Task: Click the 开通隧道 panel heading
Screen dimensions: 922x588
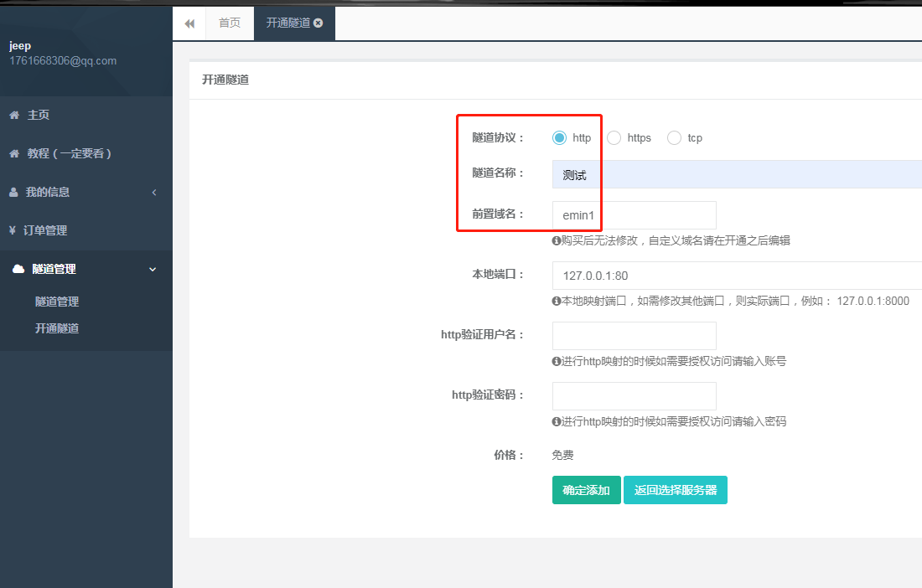Action: click(225, 80)
